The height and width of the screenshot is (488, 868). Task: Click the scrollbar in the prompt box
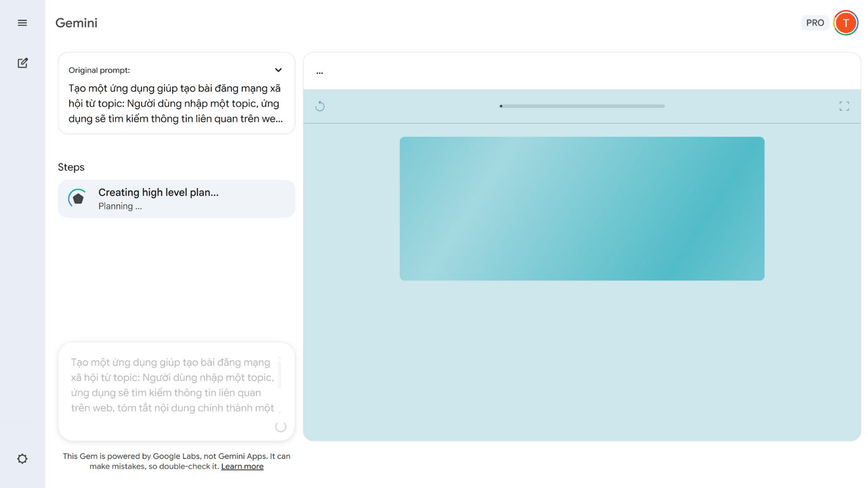[x=279, y=373]
